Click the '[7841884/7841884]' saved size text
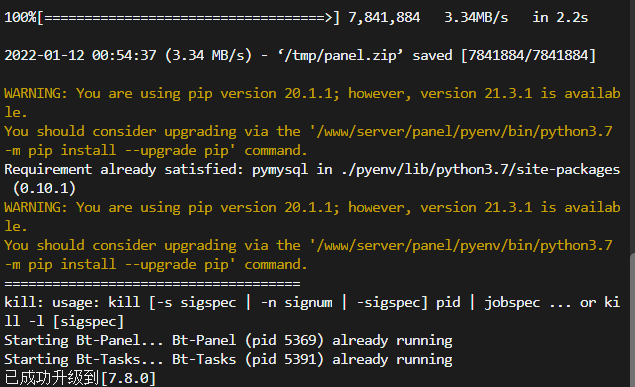 (x=528, y=55)
